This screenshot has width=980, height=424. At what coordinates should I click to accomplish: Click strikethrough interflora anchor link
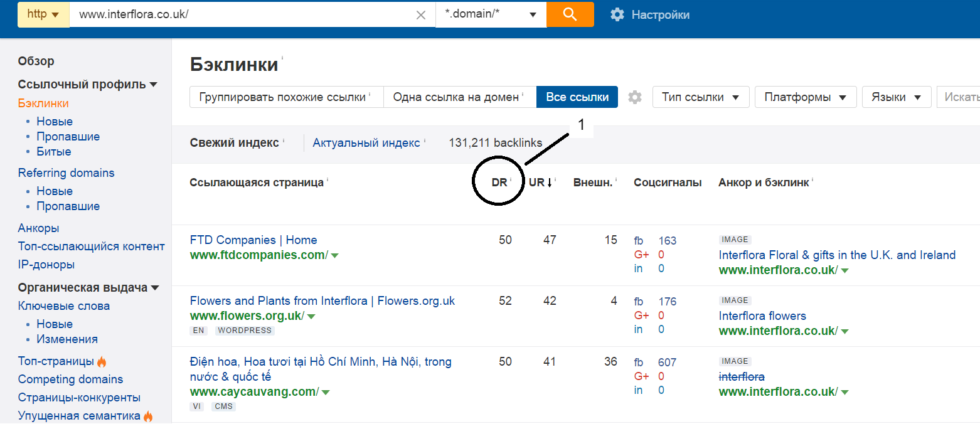(742, 377)
